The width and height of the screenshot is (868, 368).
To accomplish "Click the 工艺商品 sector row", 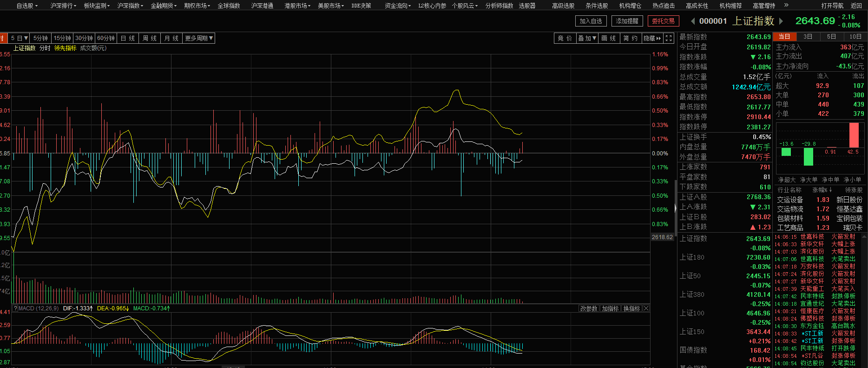I will 820,227.
